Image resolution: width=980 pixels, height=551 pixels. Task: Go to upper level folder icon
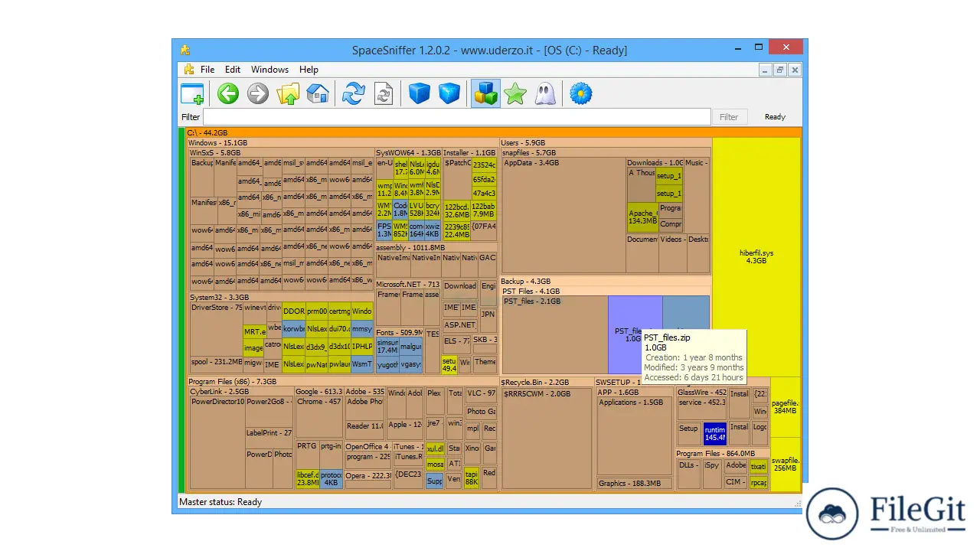(x=288, y=94)
